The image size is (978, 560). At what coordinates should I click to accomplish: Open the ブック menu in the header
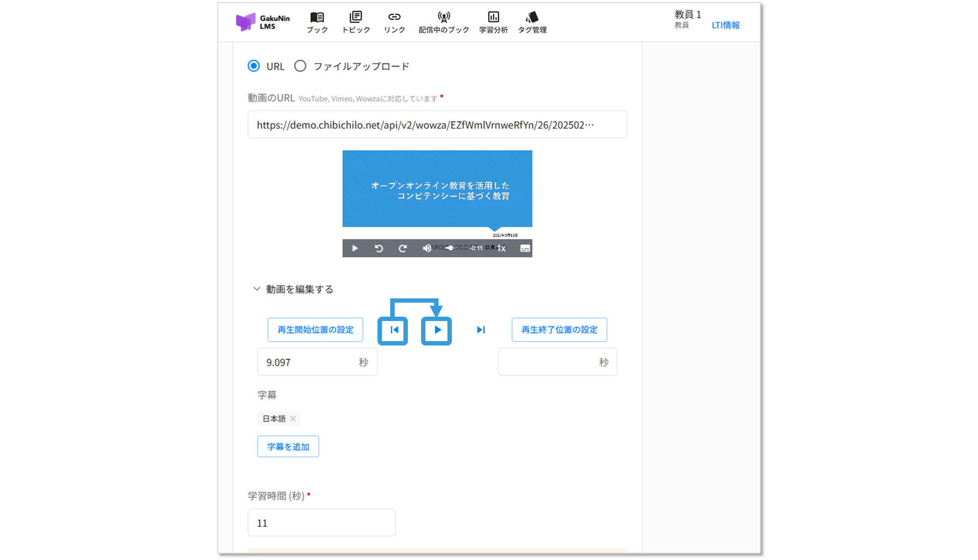pos(317,22)
